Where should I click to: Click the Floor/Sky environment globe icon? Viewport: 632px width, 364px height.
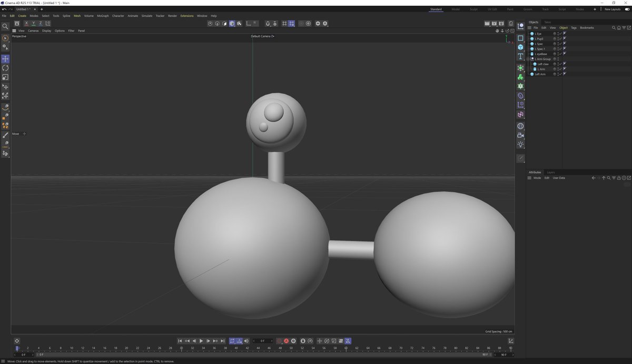point(520,126)
